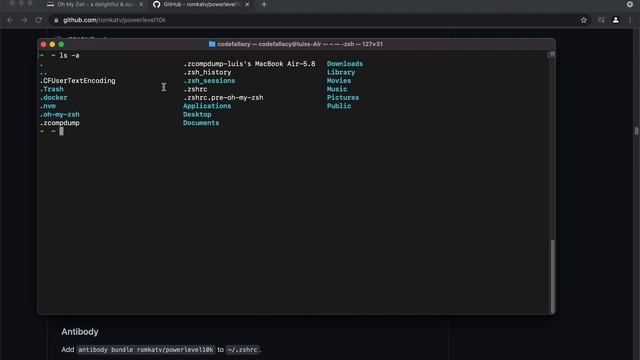Click the .oh-my-zsh directory entry
Viewport: 640px width, 360px height.
click(x=60, y=114)
